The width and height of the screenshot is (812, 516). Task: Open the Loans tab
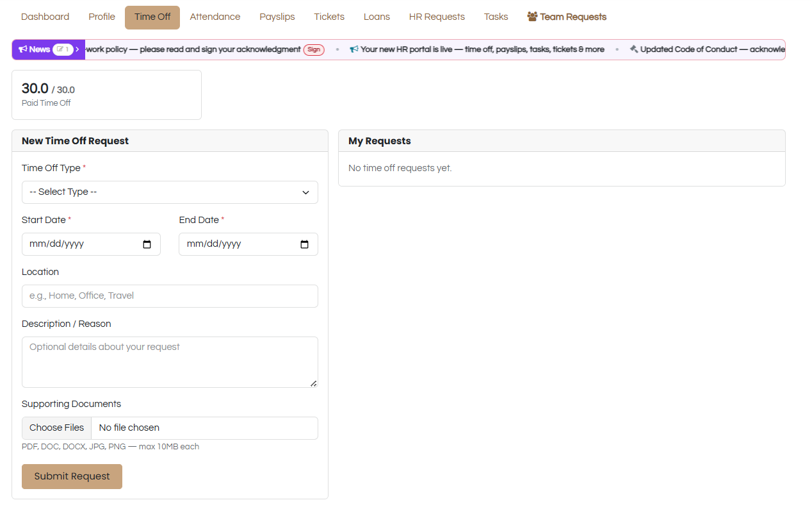pos(377,17)
